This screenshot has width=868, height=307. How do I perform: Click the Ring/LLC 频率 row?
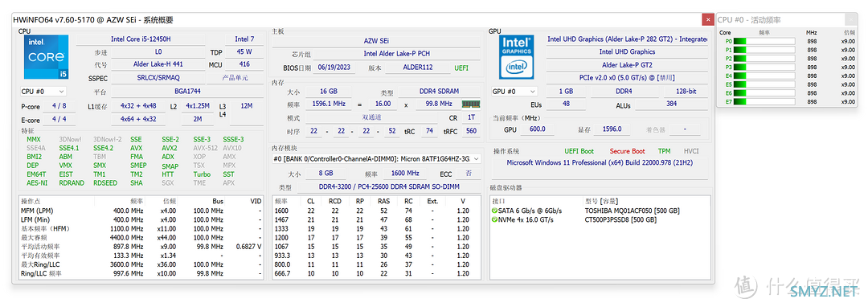click(141, 273)
